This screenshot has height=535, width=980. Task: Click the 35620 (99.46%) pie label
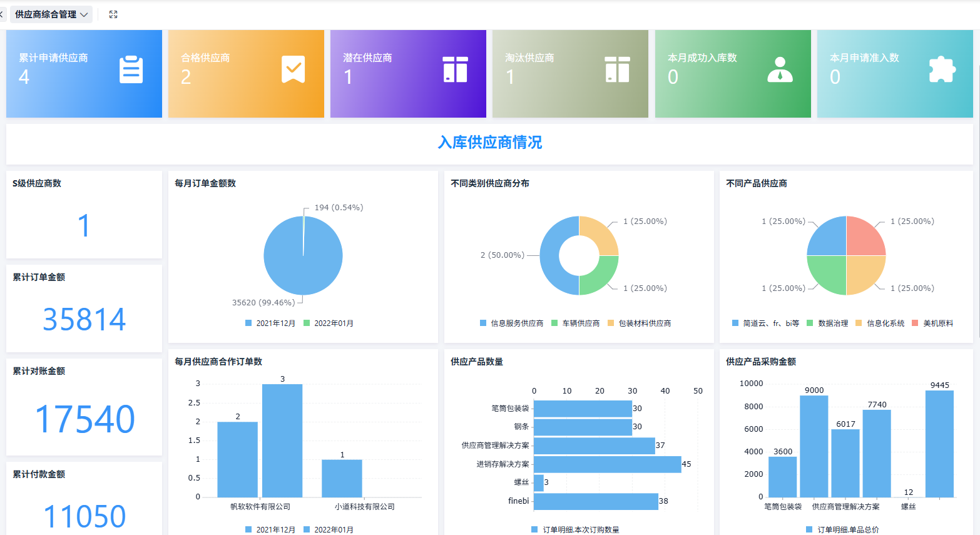[x=263, y=303]
